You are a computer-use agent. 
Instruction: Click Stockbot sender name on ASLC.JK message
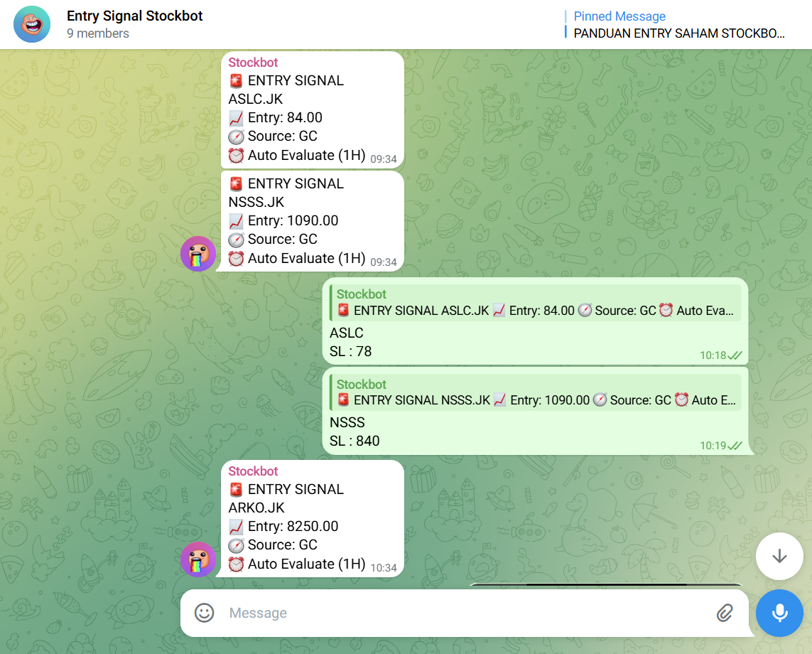pyautogui.click(x=253, y=63)
